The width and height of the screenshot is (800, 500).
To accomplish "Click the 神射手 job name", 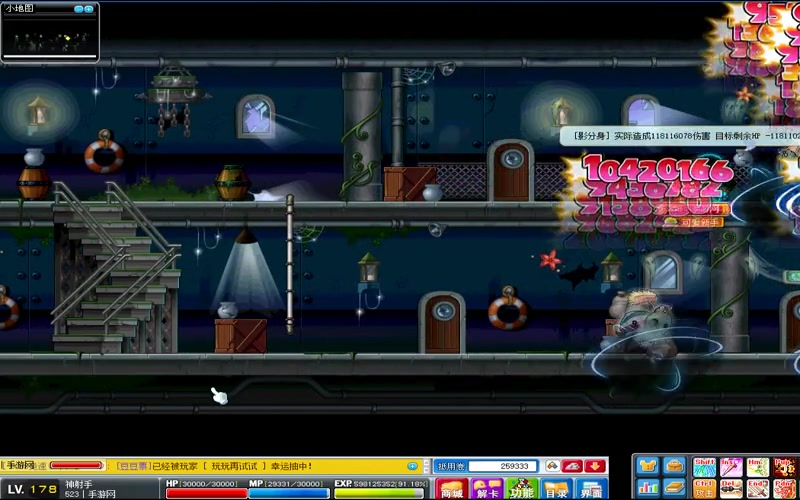I will click(x=79, y=484).
